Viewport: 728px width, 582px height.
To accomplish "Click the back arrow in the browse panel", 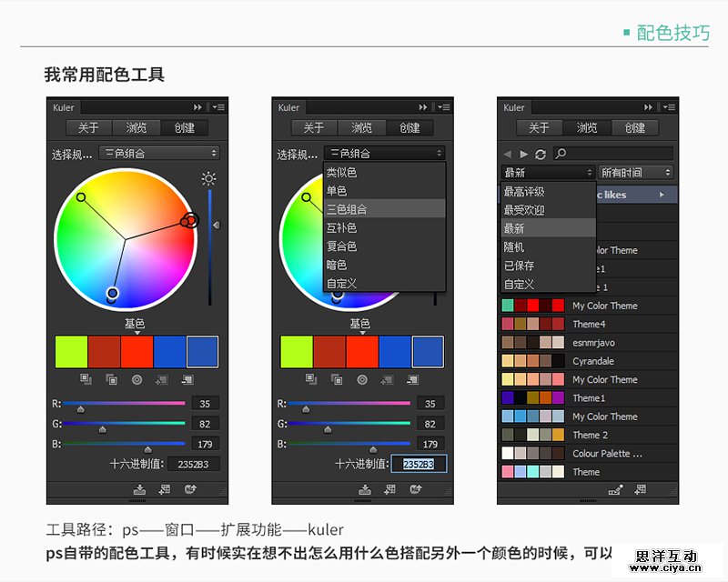I will [x=508, y=154].
